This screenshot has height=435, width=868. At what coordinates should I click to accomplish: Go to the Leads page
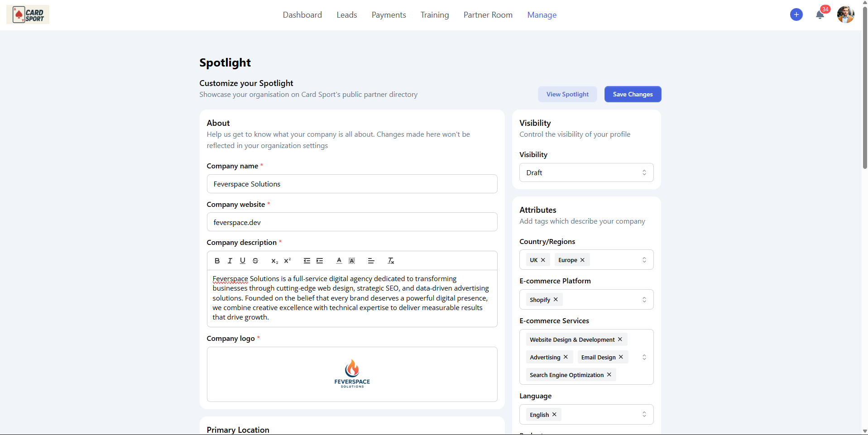coord(346,15)
